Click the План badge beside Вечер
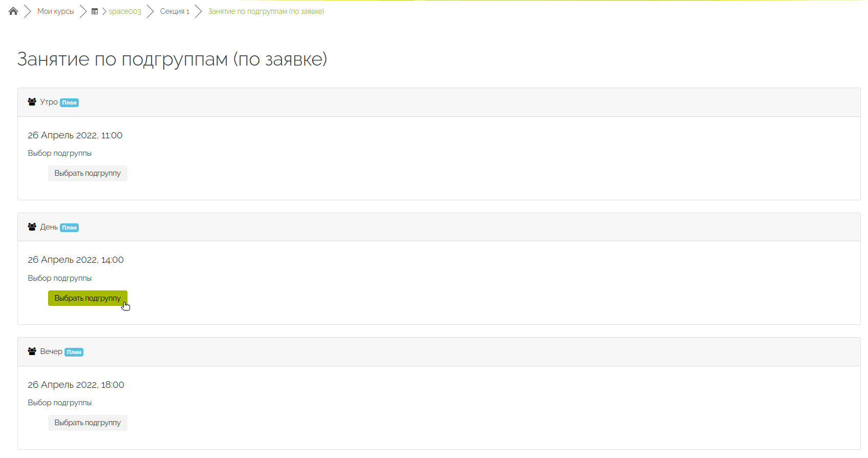The height and width of the screenshot is (458, 868). pos(74,352)
